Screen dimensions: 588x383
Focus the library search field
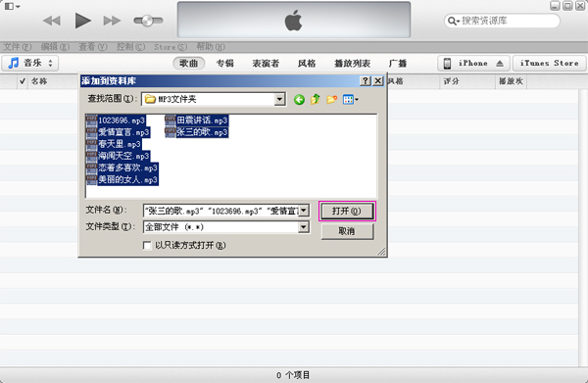click(x=502, y=21)
